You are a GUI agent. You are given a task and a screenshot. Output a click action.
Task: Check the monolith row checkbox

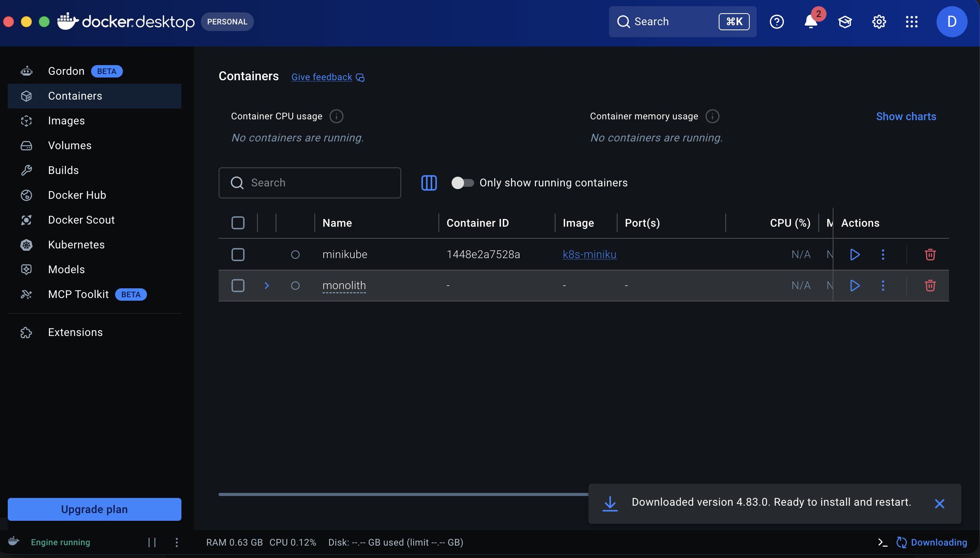[238, 286]
